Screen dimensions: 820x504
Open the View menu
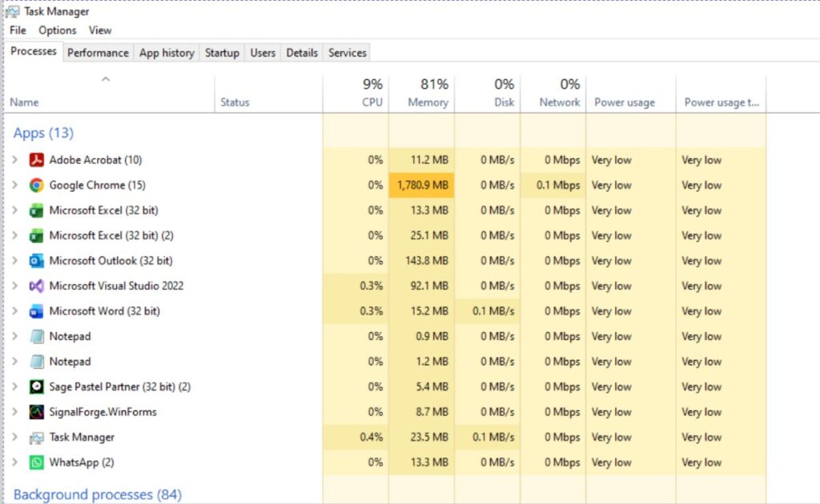[x=100, y=30]
